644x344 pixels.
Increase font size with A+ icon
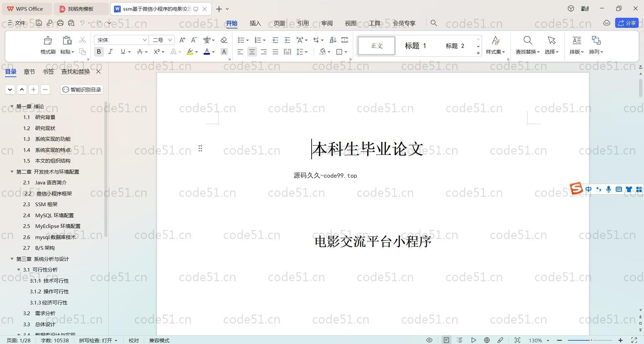point(182,40)
